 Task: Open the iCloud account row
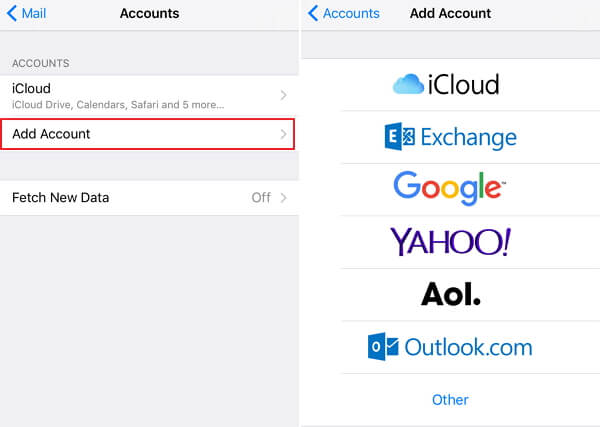point(140,95)
